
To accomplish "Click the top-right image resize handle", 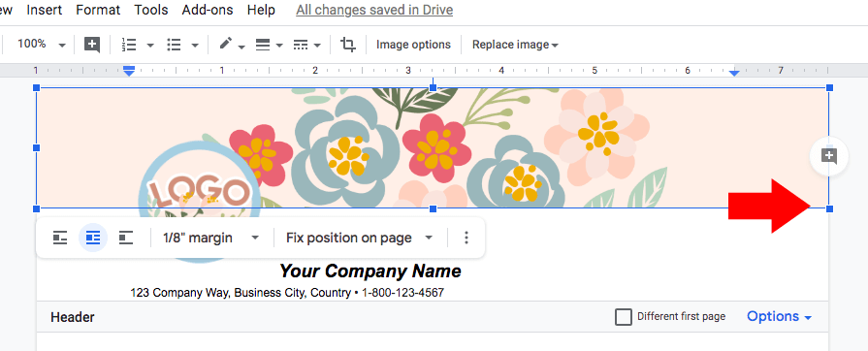I will 829,87.
